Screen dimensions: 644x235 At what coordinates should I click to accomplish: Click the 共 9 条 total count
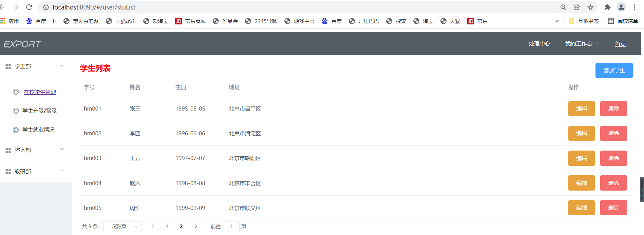[x=90, y=226]
